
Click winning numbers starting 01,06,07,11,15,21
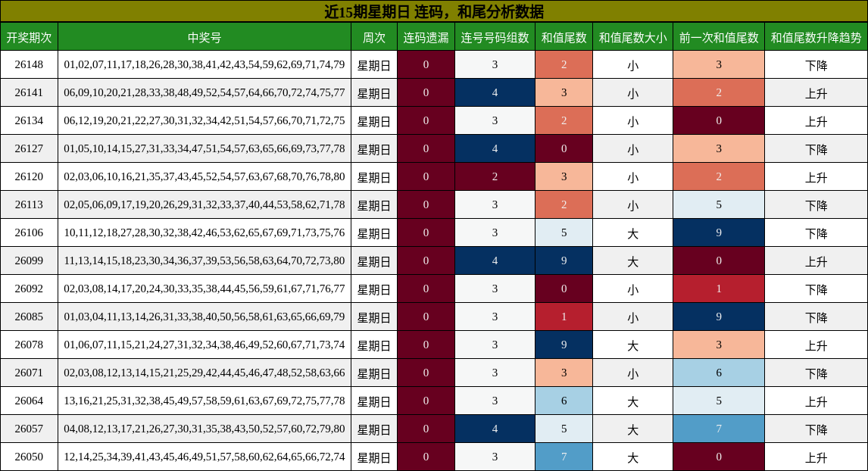(205, 345)
